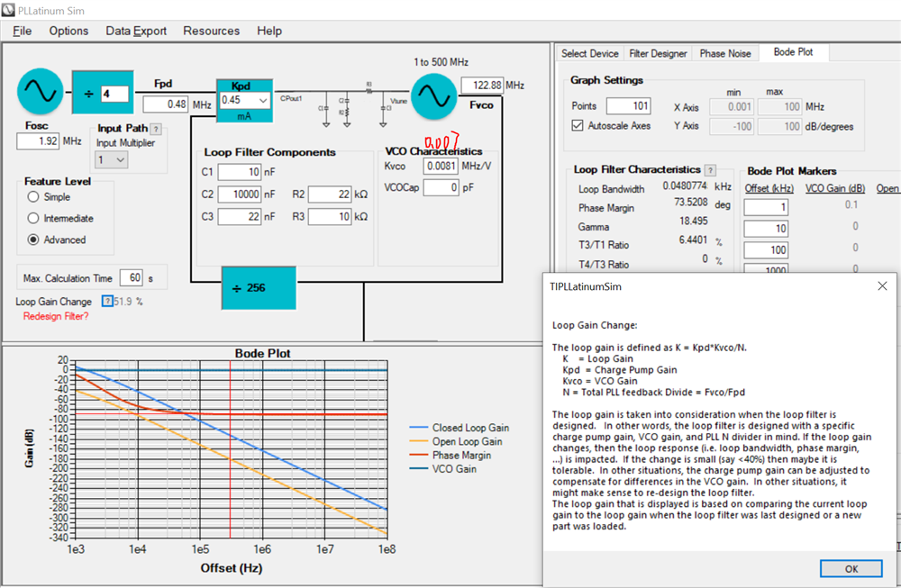
Task: Edit the graph Points field 101
Action: 629,106
